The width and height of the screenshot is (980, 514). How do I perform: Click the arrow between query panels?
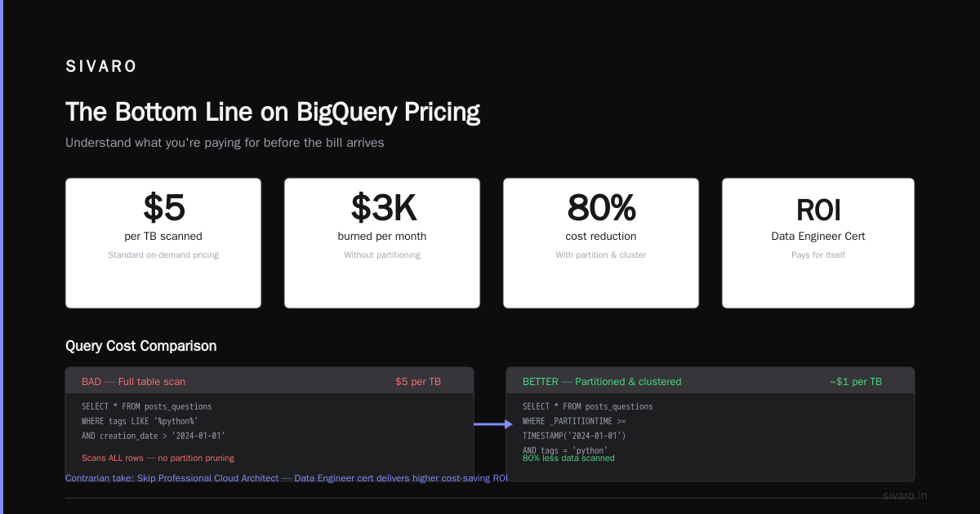492,424
